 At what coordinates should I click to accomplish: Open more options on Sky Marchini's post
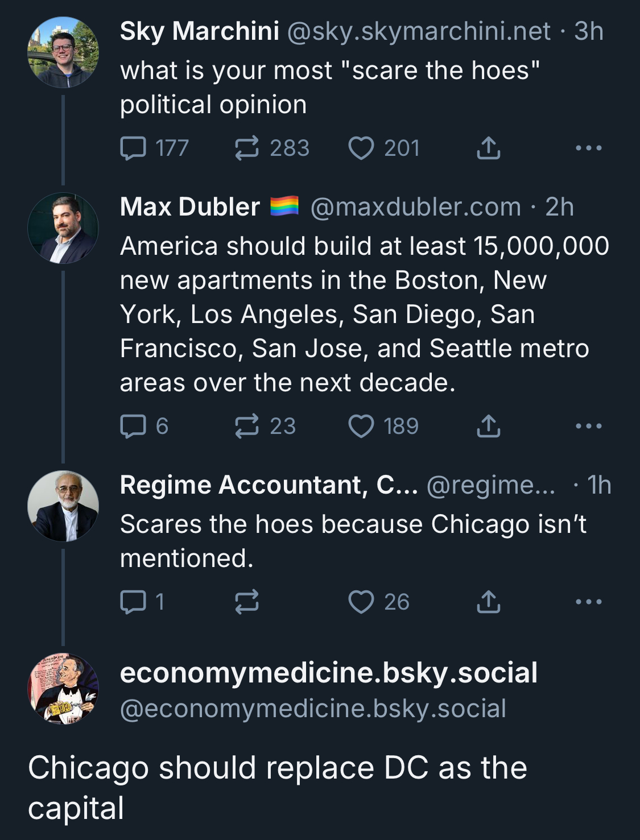588,148
